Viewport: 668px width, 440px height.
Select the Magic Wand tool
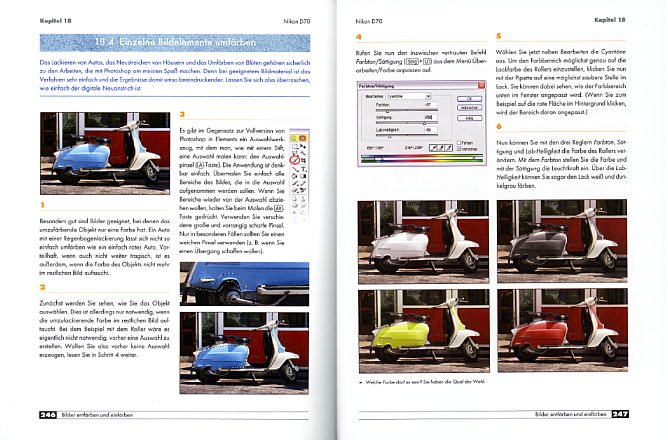[x=303, y=153]
